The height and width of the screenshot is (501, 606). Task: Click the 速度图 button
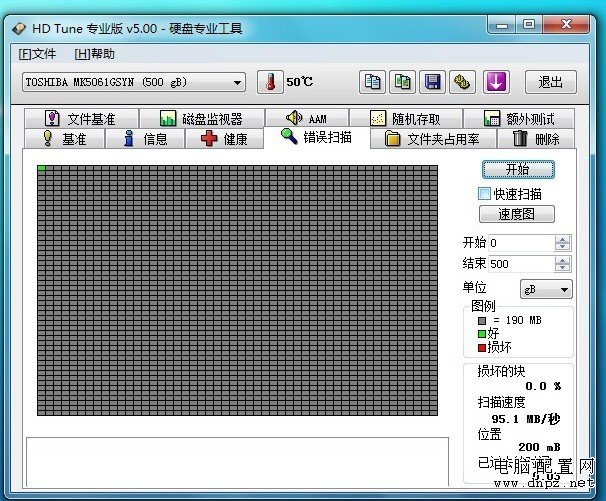click(517, 214)
